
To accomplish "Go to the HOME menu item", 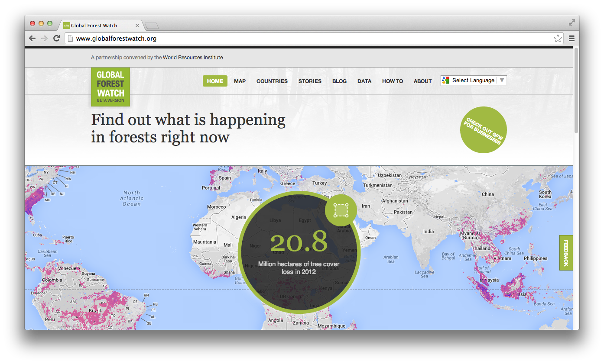I will [x=215, y=81].
